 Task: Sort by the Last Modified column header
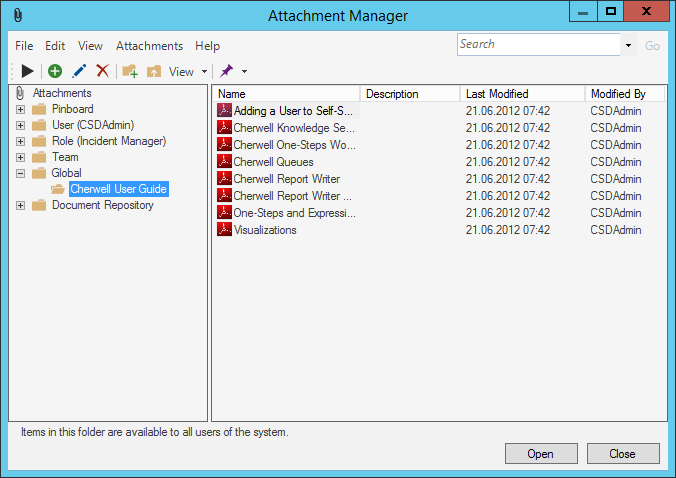click(522, 94)
